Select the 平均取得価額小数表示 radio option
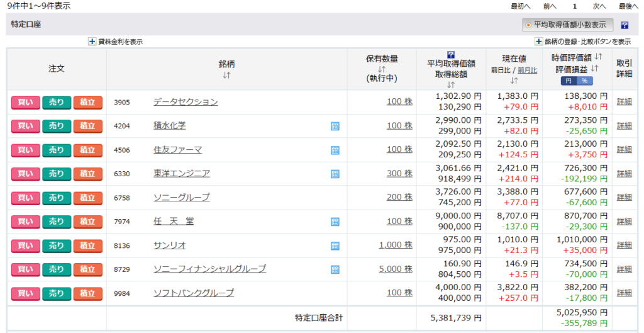 pos(528,25)
